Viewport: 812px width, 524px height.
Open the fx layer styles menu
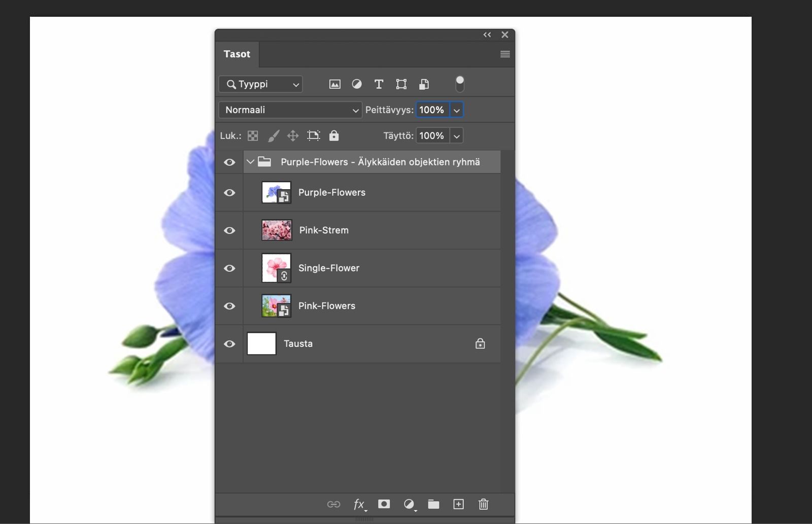coord(359,504)
